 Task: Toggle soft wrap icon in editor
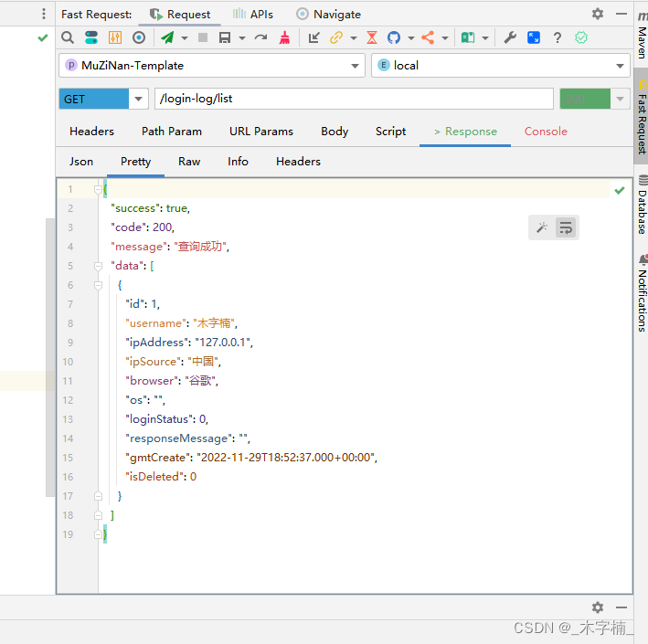pos(566,227)
